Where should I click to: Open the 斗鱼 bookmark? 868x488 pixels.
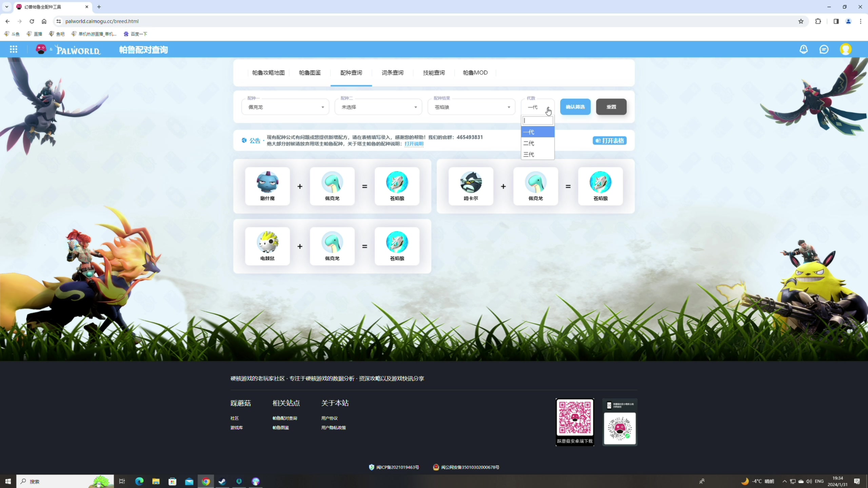(x=12, y=34)
